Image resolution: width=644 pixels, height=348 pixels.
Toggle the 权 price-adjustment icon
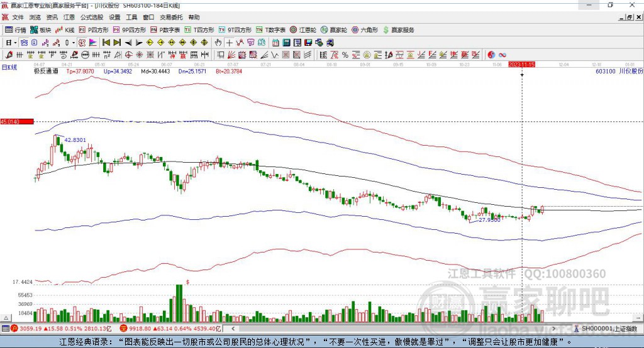(82, 43)
